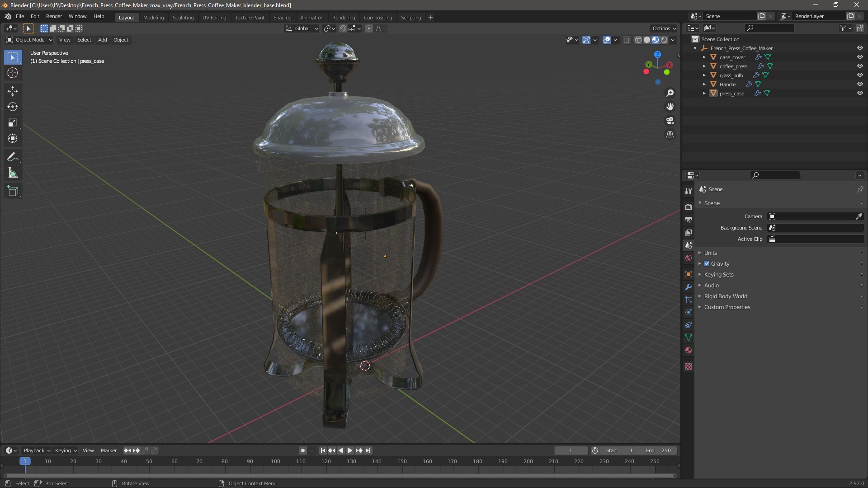Image resolution: width=868 pixels, height=488 pixels.
Task: Open the timeline Marker menu
Action: 108,450
